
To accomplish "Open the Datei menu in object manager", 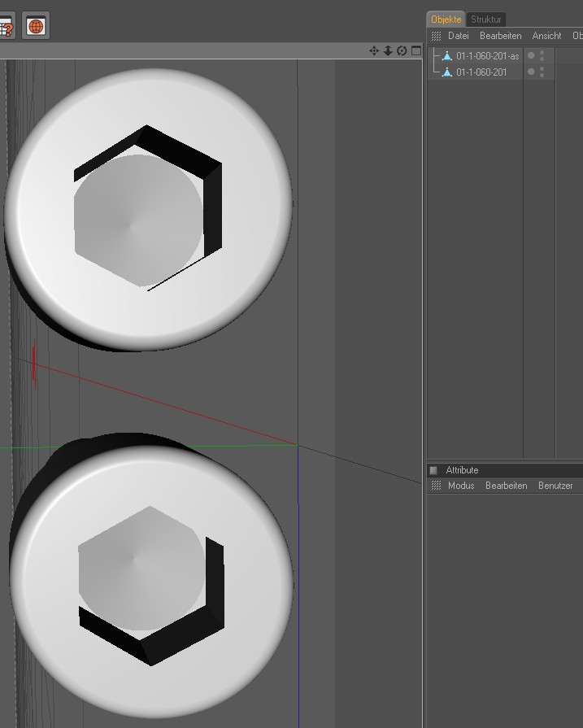I will 458,36.
